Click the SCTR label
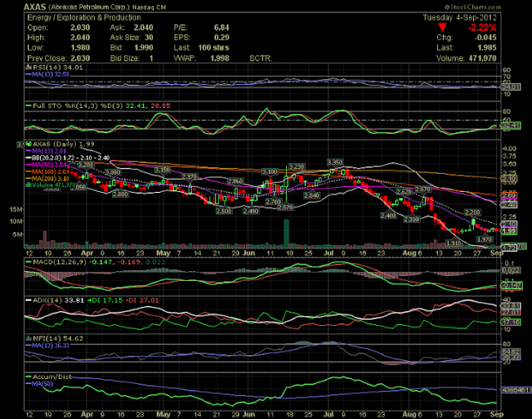The image size is (532, 419). tap(260, 58)
